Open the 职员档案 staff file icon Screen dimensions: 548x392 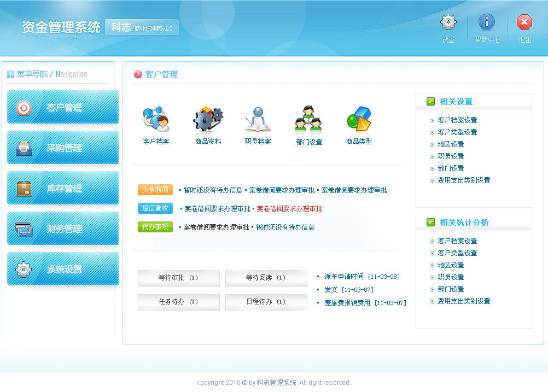(x=258, y=120)
